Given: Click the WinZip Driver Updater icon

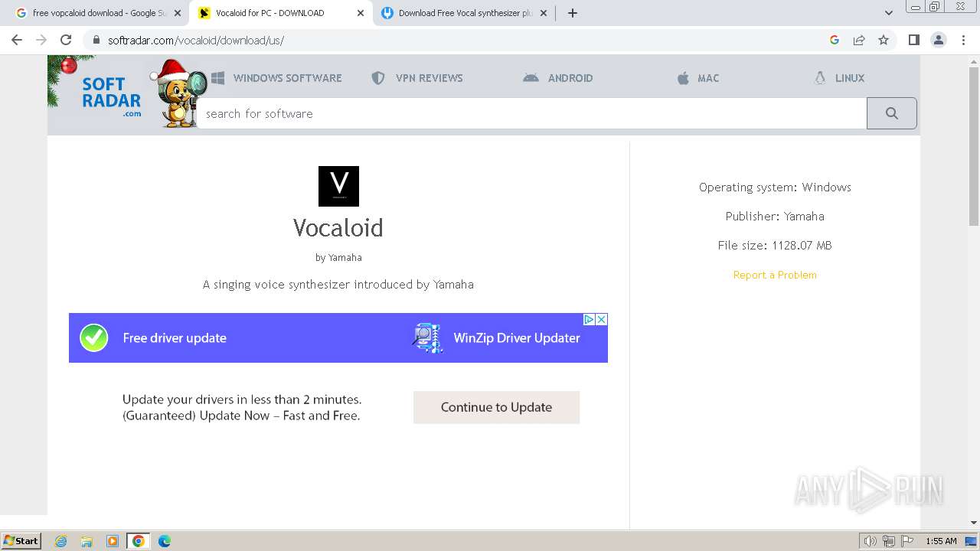Looking at the screenshot, I should [x=427, y=337].
